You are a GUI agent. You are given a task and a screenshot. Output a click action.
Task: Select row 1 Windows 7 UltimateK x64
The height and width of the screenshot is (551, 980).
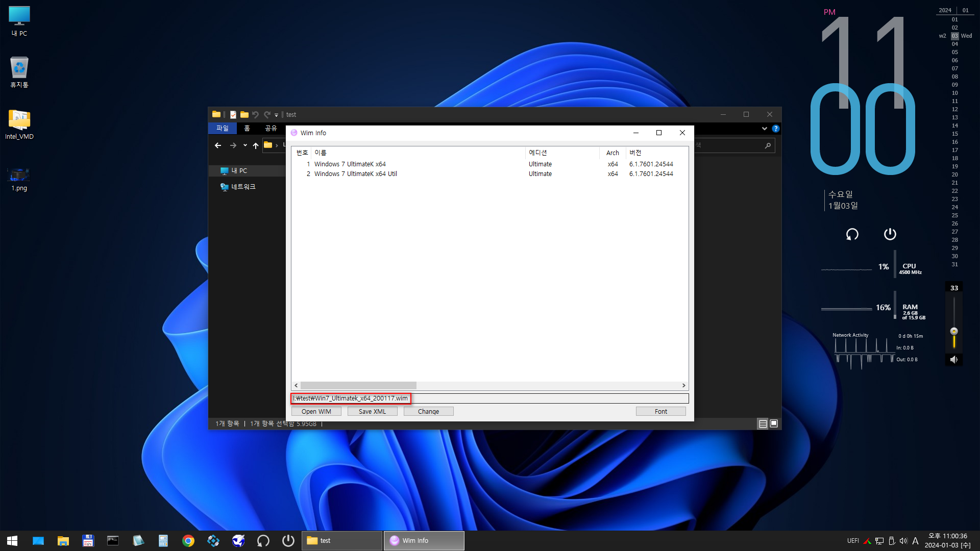[490, 164]
